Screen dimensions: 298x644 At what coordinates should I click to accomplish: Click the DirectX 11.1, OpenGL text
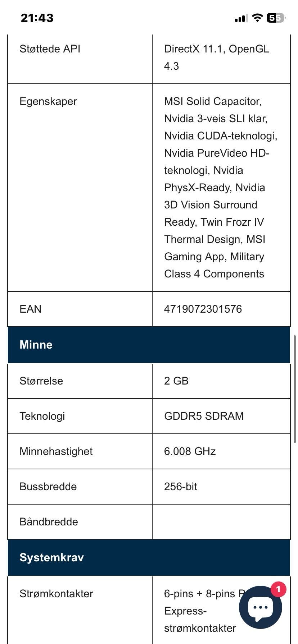[x=217, y=49]
